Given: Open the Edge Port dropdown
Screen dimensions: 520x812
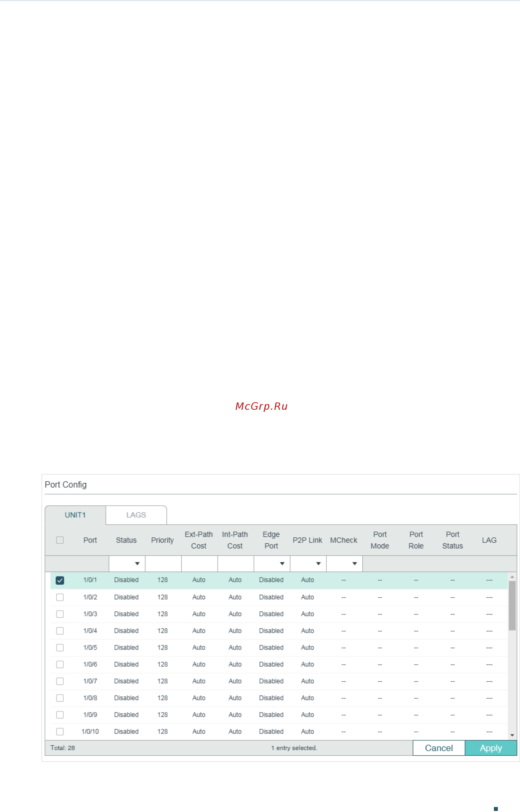Looking at the screenshot, I should (x=272, y=564).
